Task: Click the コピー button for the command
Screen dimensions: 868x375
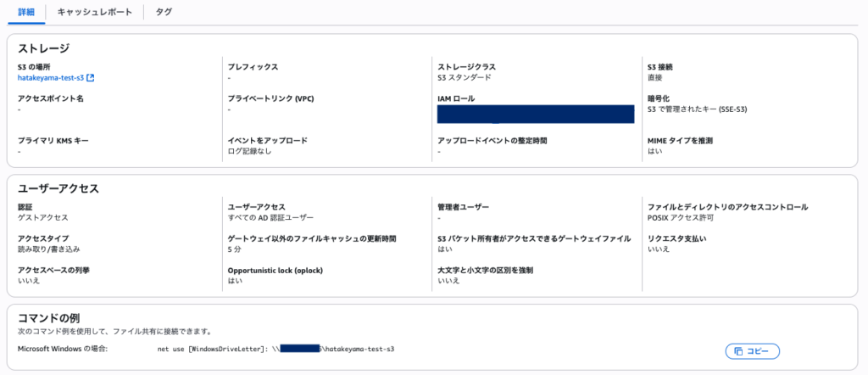Action: [753, 351]
